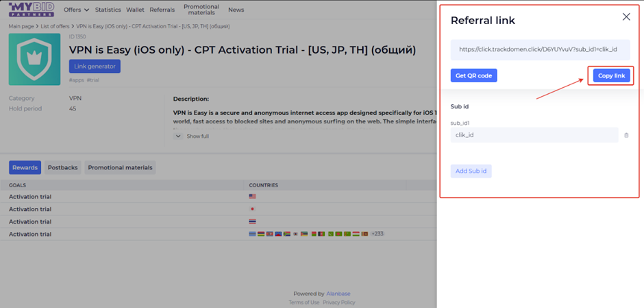Click the COUNTRIES column header
The height and width of the screenshot is (308, 644).
click(x=264, y=185)
